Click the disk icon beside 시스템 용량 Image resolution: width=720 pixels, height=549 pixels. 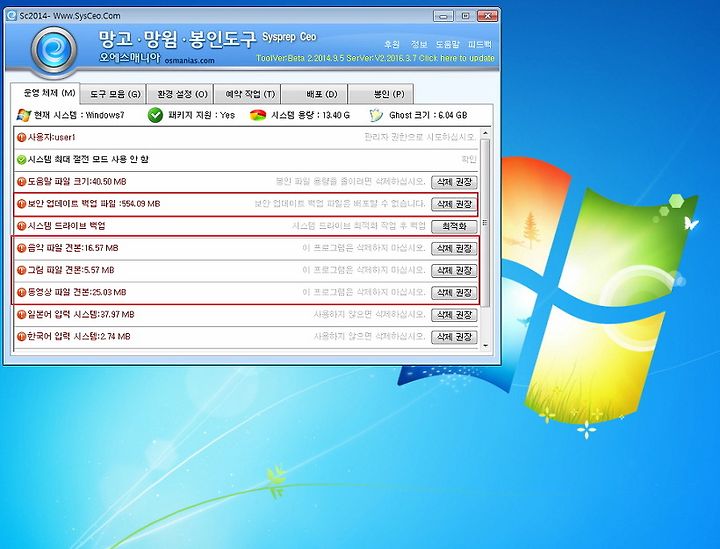(x=258, y=115)
